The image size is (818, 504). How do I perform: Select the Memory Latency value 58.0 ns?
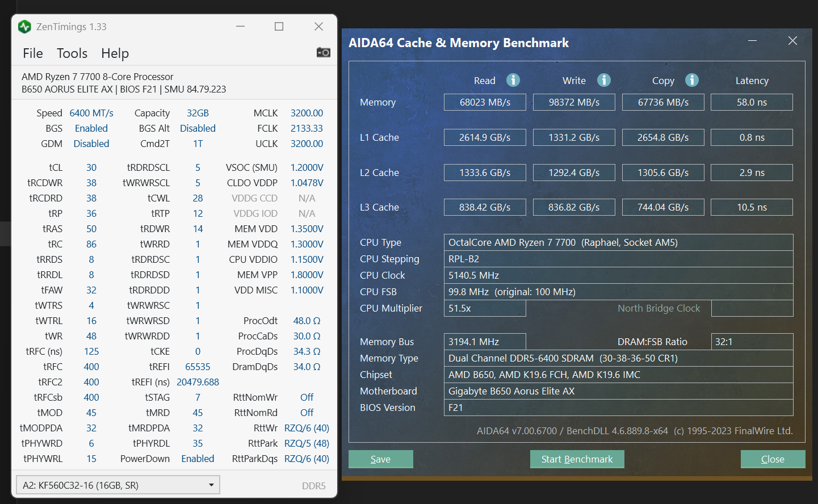point(752,102)
